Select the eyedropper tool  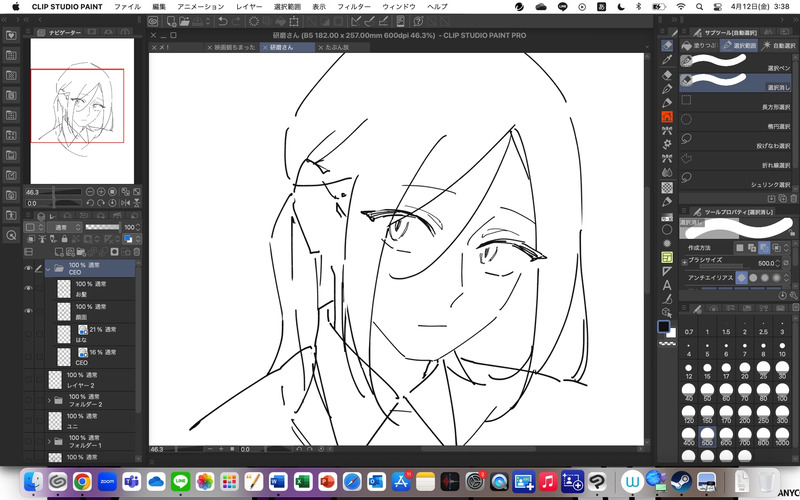(667, 60)
